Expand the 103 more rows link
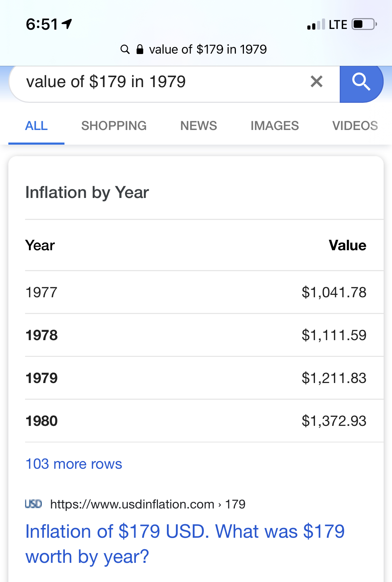This screenshot has height=582, width=392. click(74, 464)
